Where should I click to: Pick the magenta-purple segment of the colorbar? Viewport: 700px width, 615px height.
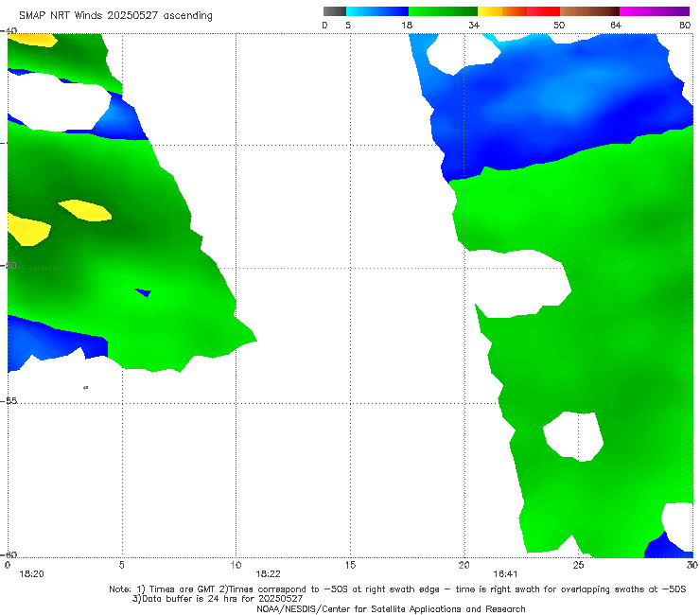tap(655, 11)
